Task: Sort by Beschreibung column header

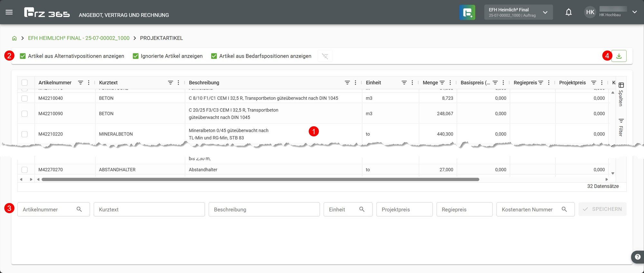Action: pos(204,83)
